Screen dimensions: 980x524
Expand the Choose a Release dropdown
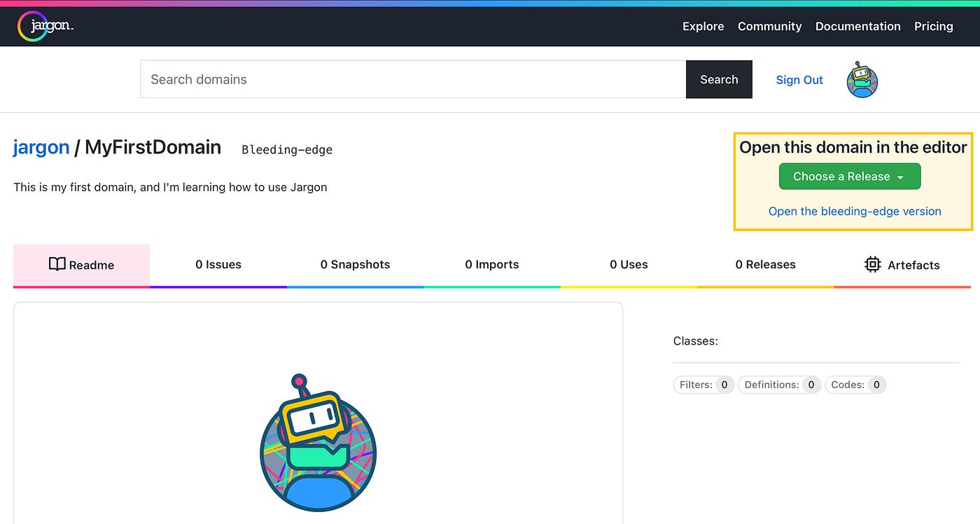[x=849, y=176]
